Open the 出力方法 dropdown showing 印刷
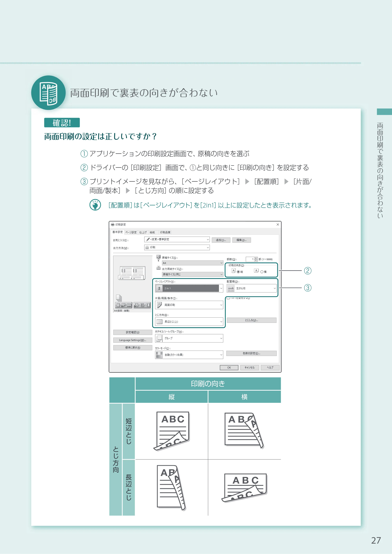This screenshot has height=554, width=392. point(177,247)
